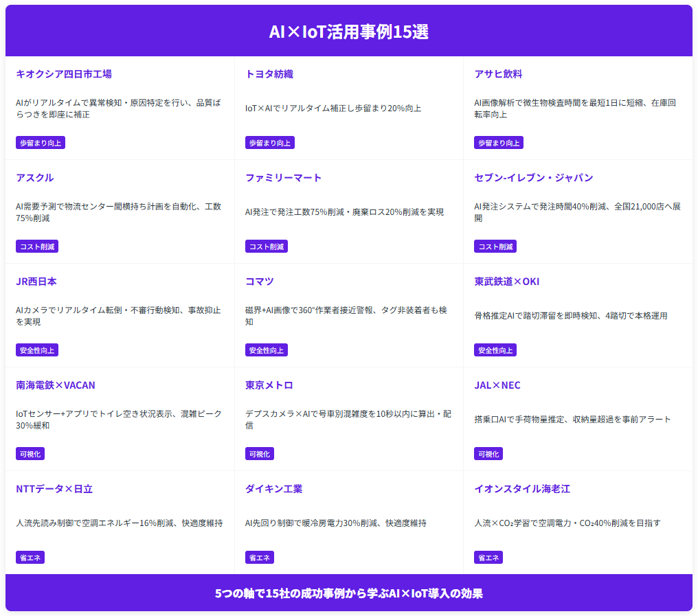The image size is (698, 616).
Task: Select the セブン-イレブン・ジャパン heading
Action: pyautogui.click(x=533, y=178)
